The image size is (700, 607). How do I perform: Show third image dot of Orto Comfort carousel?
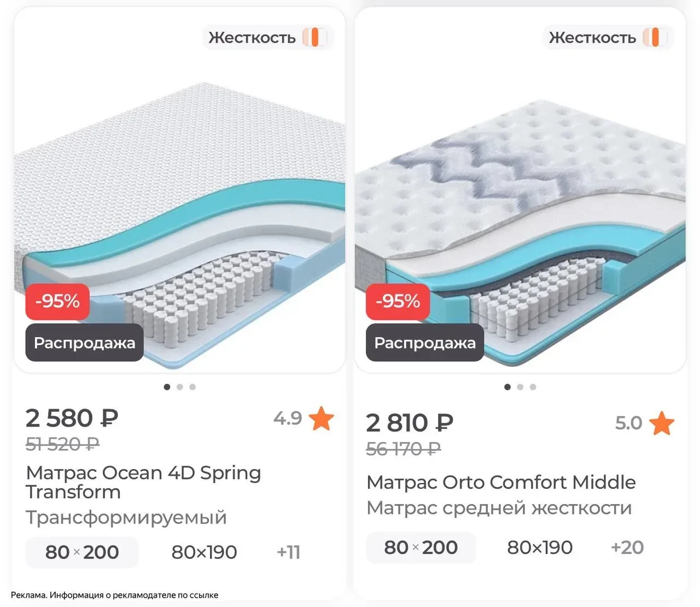coord(533,387)
